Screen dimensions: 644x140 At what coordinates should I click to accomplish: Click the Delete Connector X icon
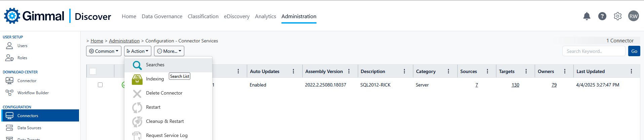(137, 93)
